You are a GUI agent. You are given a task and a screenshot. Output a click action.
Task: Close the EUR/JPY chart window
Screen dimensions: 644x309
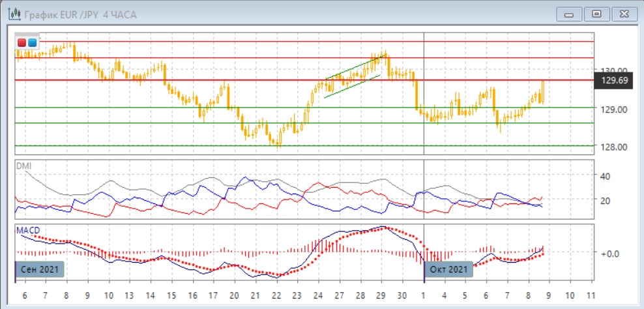click(624, 13)
